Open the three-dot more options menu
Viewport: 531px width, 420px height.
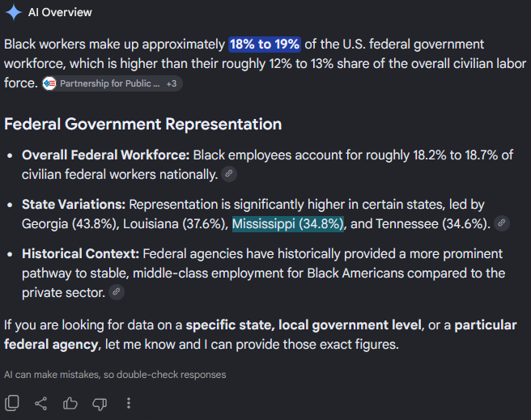[x=129, y=403]
